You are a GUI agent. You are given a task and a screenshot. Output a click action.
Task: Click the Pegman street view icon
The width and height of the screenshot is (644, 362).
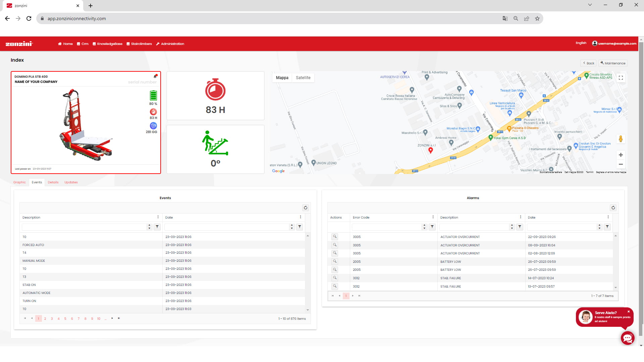pos(621,139)
